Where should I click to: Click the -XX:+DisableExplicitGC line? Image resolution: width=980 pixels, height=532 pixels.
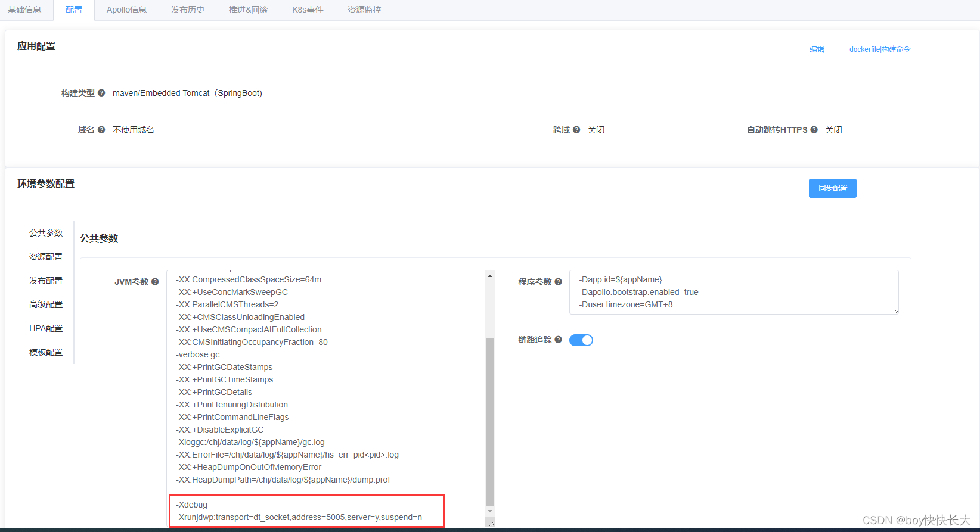pyautogui.click(x=220, y=430)
